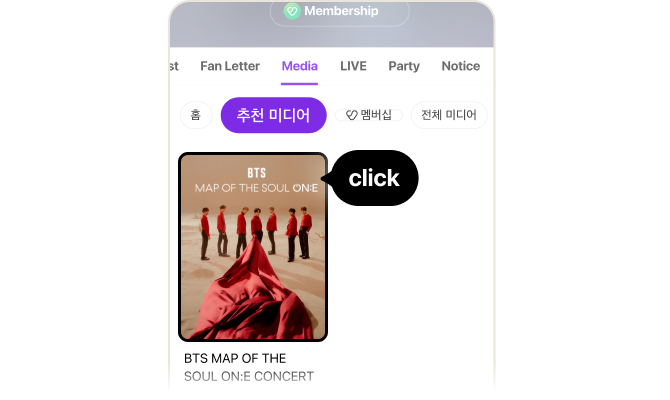Open the Membership button at top
The image size is (670, 400).
[340, 12]
